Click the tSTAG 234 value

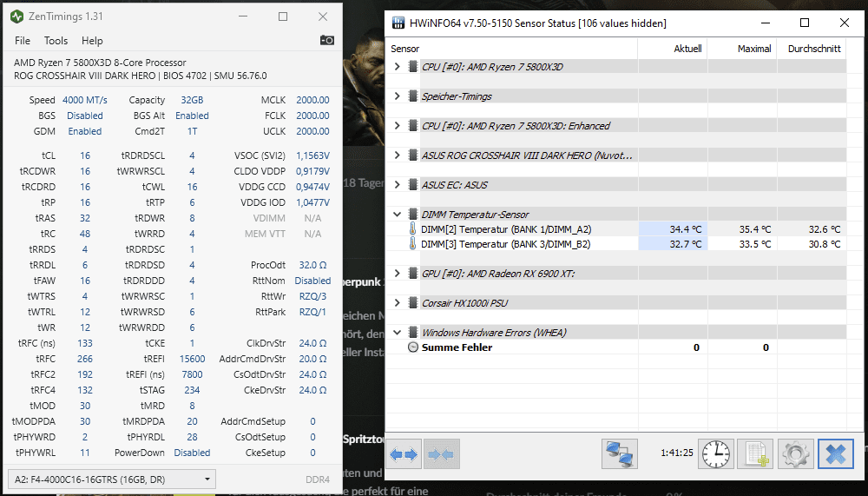[x=192, y=390]
